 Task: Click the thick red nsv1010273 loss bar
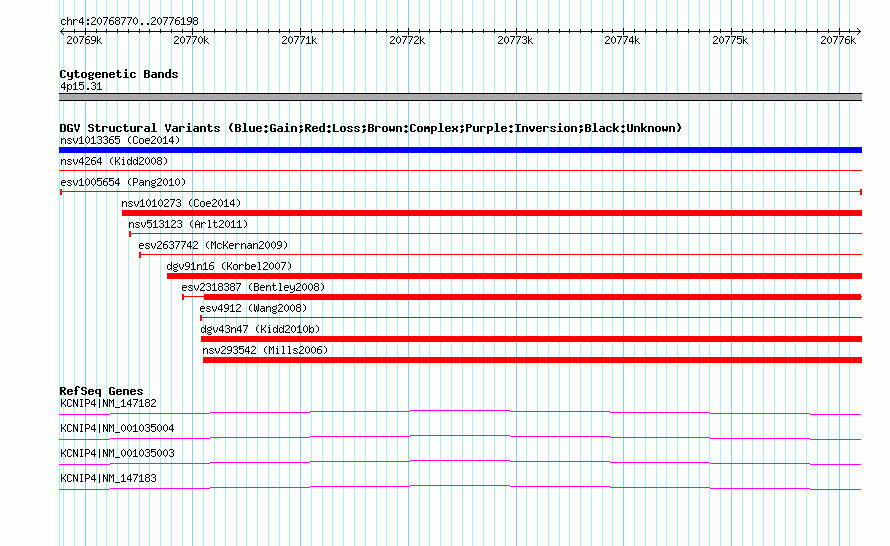point(492,213)
